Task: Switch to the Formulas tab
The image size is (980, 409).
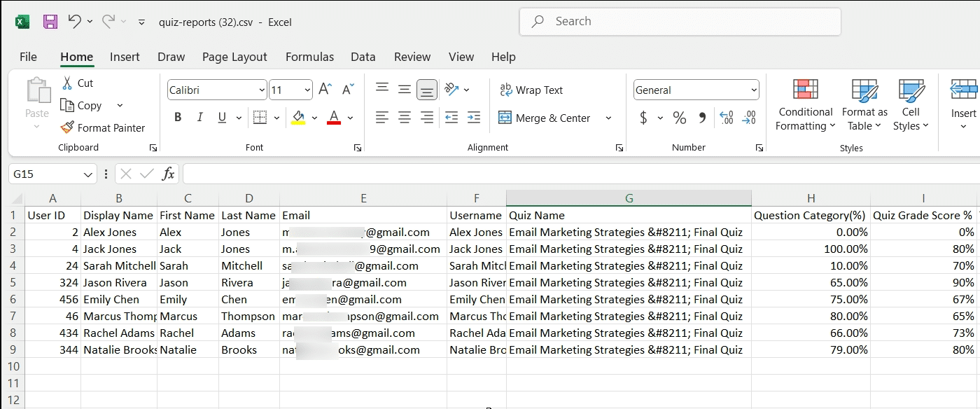Action: pyautogui.click(x=309, y=57)
